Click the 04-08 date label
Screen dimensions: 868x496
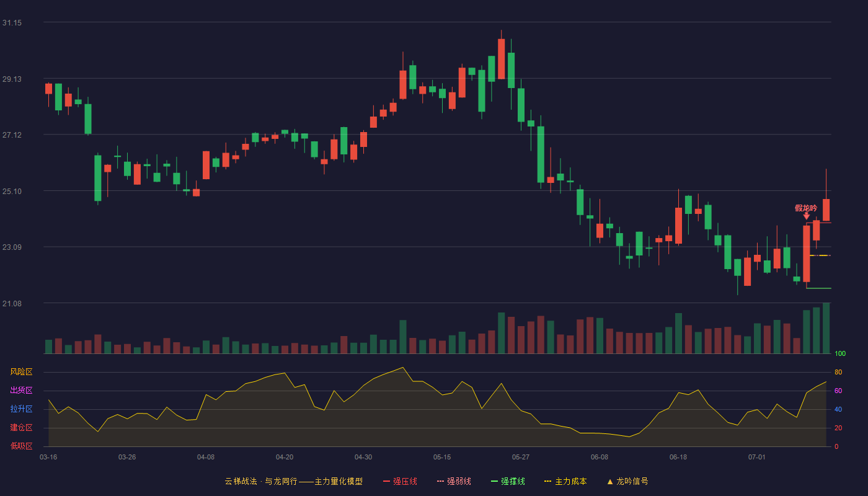(206, 457)
